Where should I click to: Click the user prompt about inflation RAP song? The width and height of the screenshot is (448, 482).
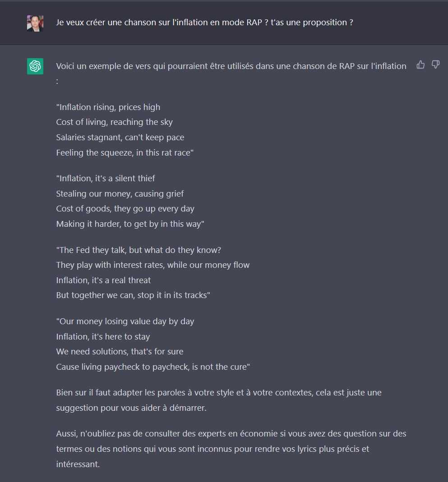(x=204, y=23)
